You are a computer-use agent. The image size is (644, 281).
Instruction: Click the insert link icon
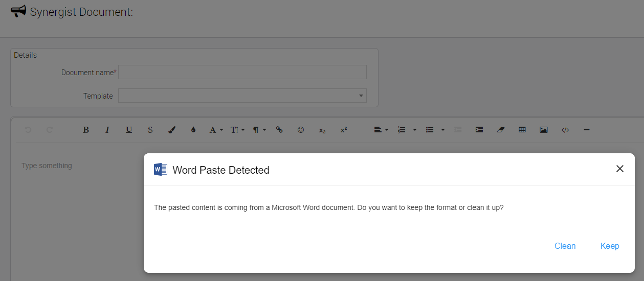(x=279, y=130)
